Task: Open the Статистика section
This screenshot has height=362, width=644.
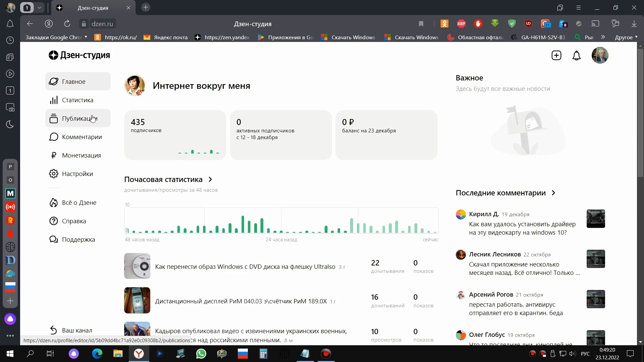Action: (77, 100)
